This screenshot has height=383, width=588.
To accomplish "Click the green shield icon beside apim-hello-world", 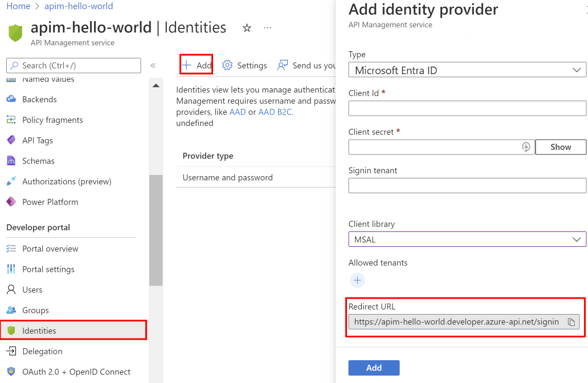I will tap(15, 32).
